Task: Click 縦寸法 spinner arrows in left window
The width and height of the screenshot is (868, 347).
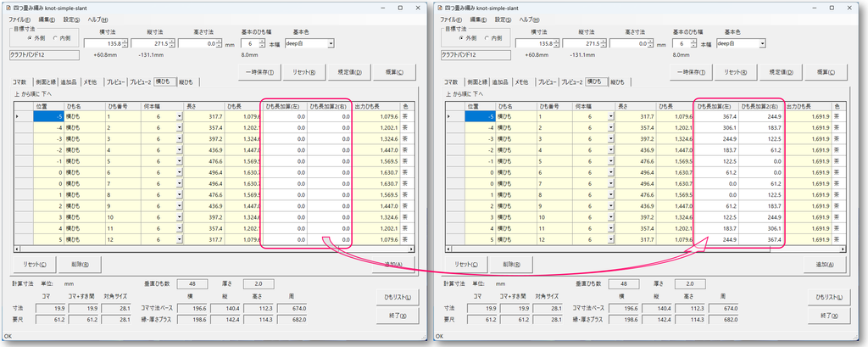Action: [x=172, y=43]
